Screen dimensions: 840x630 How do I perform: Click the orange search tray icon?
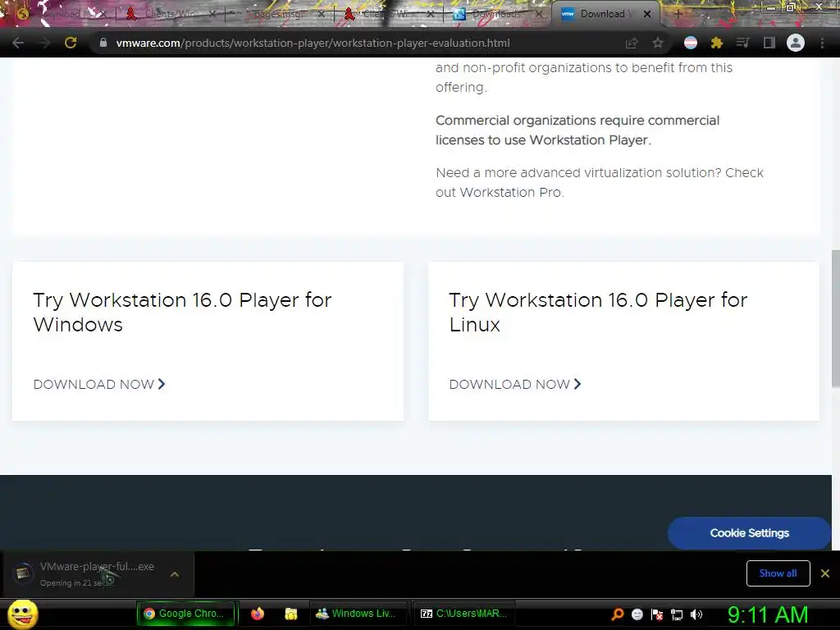click(x=617, y=614)
